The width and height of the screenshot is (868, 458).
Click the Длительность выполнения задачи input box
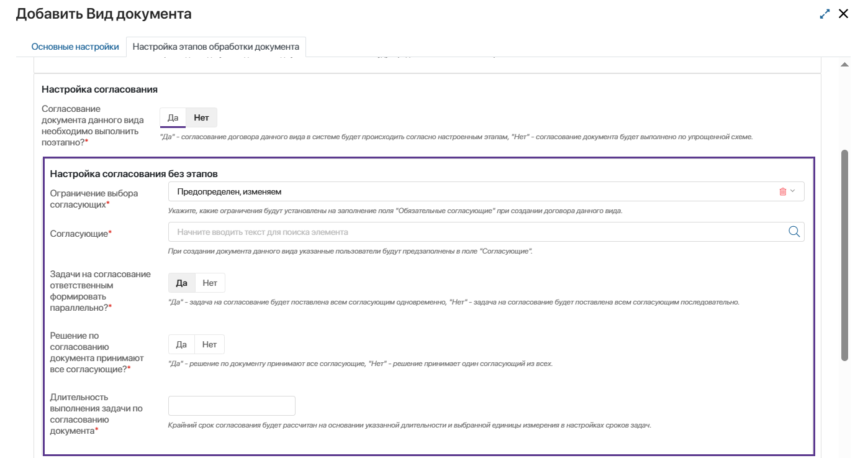click(x=232, y=406)
